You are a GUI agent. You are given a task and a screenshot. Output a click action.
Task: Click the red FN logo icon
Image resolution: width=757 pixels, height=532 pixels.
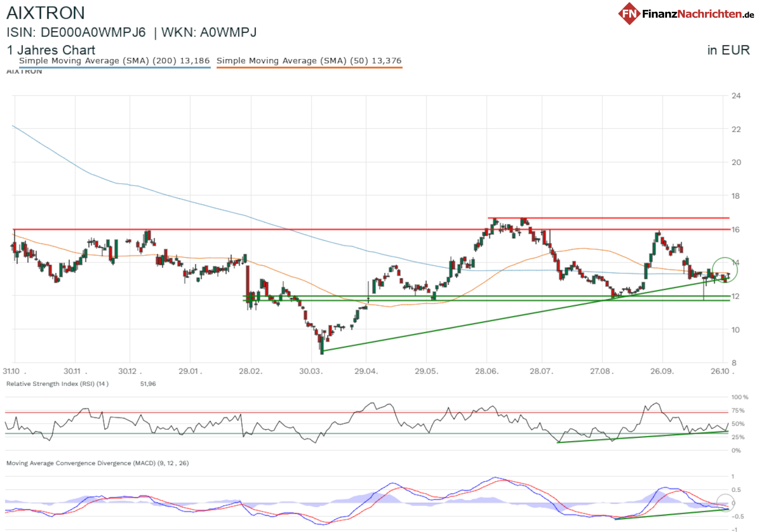coord(630,13)
